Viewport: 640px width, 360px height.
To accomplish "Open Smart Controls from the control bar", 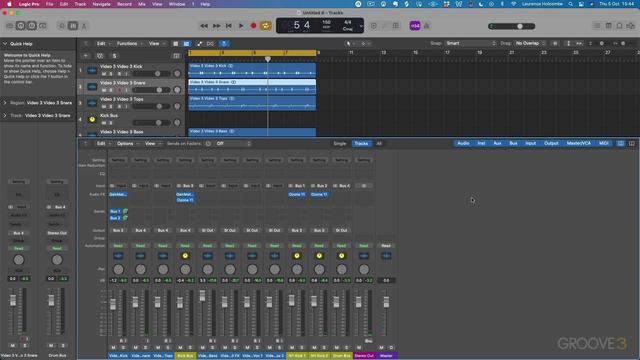I will pyautogui.click(x=62, y=26).
